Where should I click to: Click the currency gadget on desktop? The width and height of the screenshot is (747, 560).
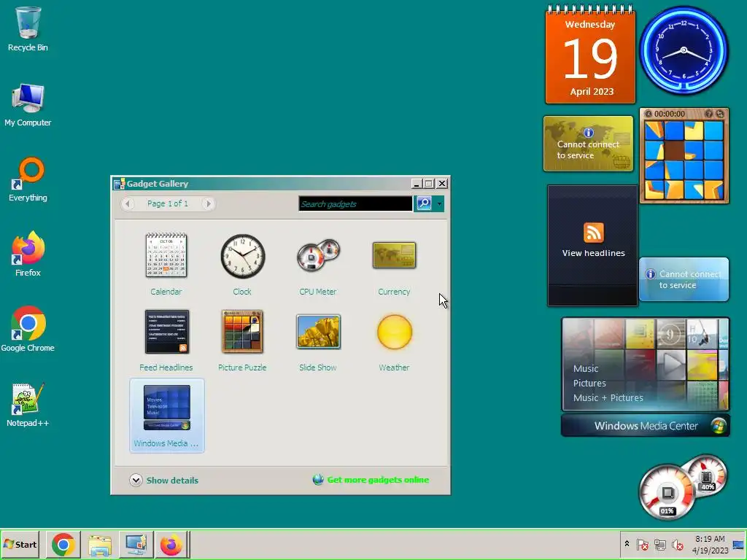[589, 144]
